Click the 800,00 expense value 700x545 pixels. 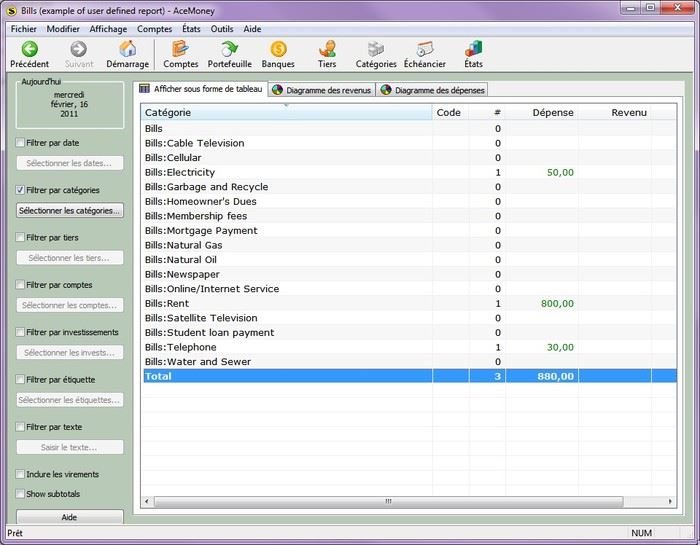[x=557, y=304]
